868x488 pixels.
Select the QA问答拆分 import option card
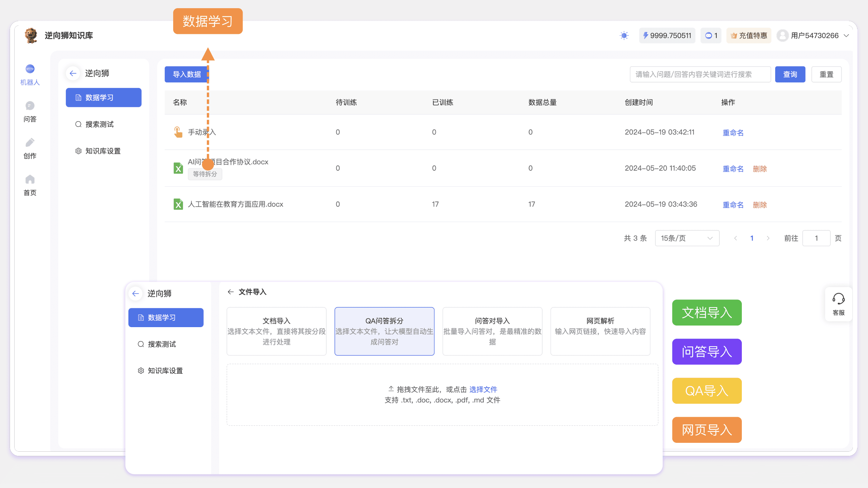point(384,331)
